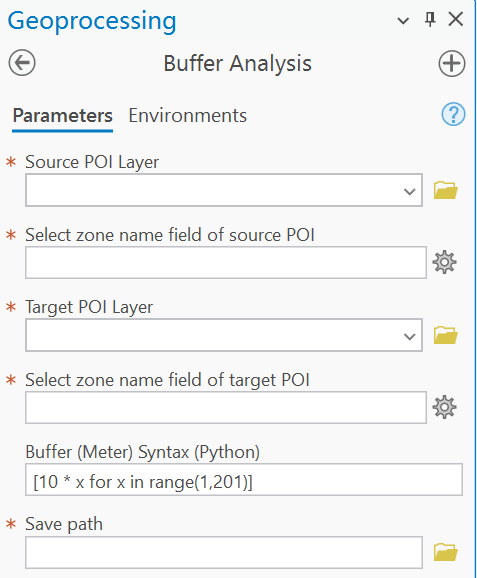
Task: Browse for the Save path using folder icon
Action: coord(445,552)
